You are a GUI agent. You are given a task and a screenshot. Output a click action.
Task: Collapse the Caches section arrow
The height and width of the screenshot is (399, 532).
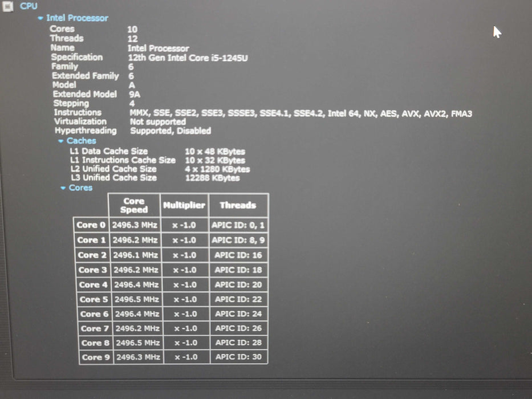(60, 141)
